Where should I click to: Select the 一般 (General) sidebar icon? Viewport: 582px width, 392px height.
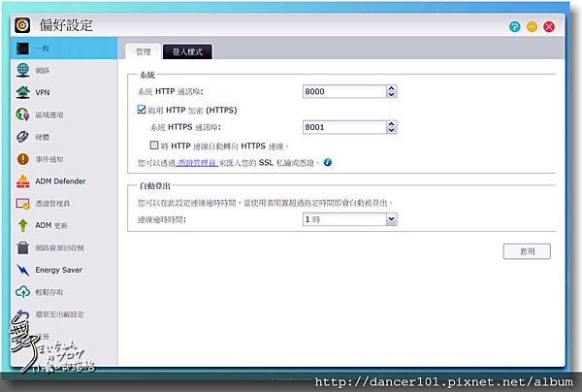pyautogui.click(x=22, y=49)
